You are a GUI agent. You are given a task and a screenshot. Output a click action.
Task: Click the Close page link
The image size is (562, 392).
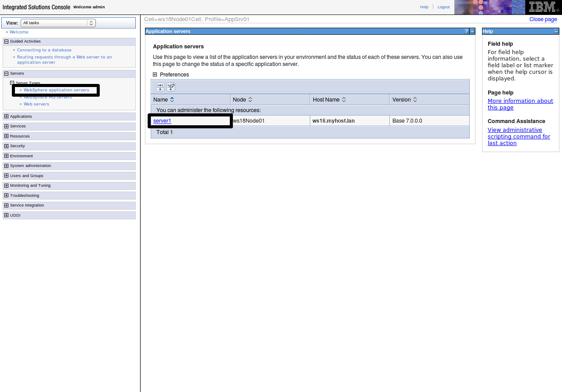(x=543, y=19)
